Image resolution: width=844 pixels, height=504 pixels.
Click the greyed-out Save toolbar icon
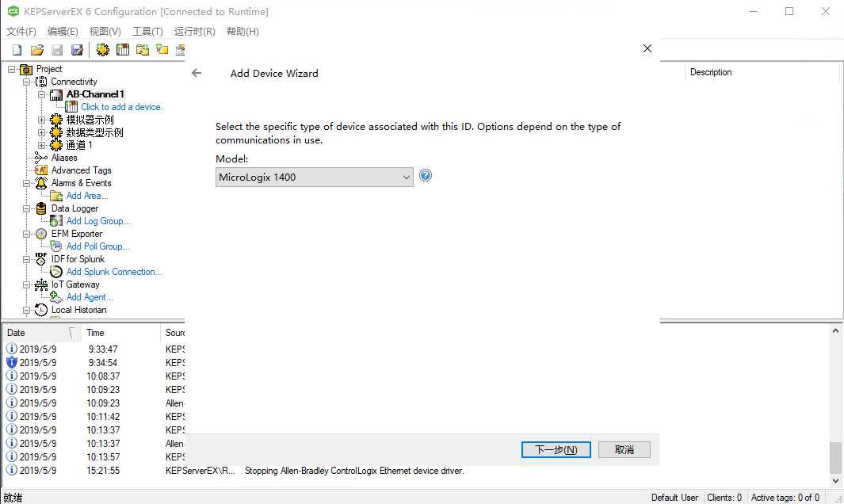(x=57, y=50)
